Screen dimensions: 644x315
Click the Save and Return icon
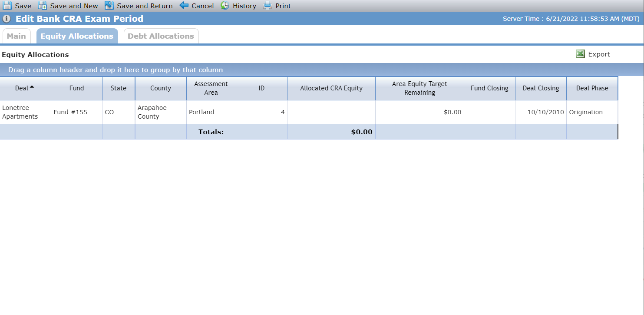coord(109,6)
